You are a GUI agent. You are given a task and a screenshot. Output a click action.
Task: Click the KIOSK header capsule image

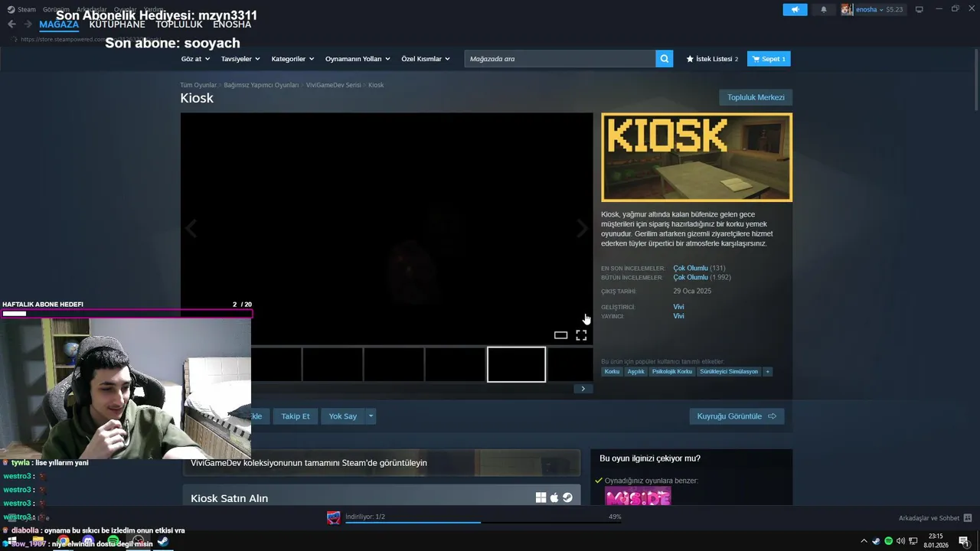pos(697,158)
